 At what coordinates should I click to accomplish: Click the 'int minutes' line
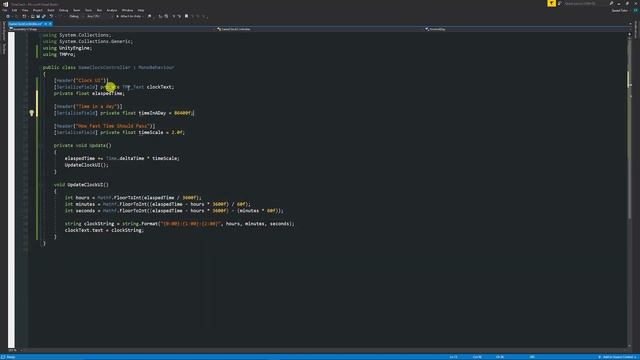158,204
